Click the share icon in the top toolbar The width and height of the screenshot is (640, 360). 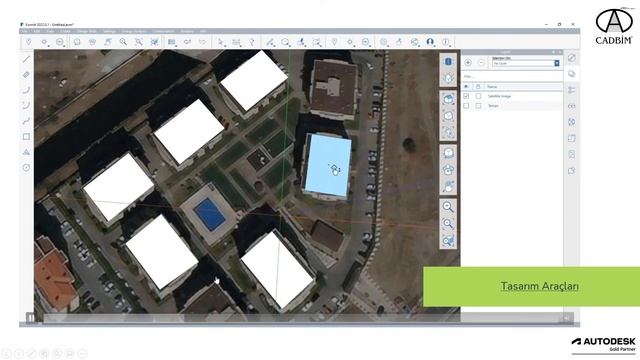coord(415,42)
